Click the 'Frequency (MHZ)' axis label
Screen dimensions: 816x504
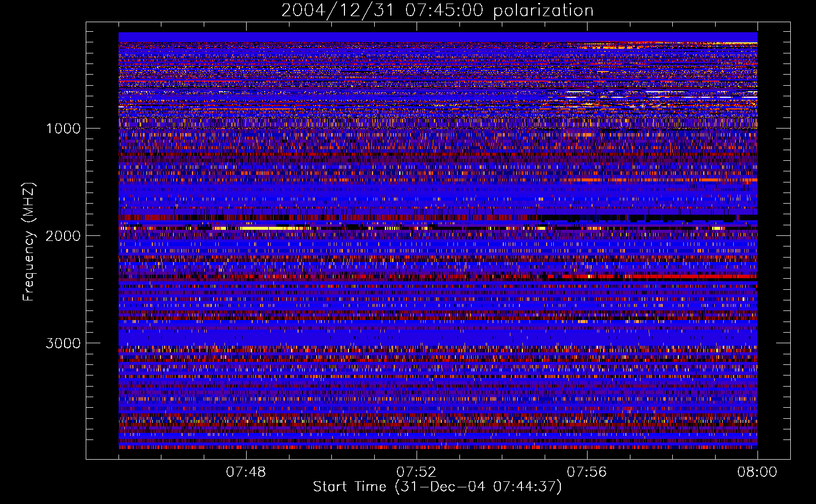(x=29, y=242)
